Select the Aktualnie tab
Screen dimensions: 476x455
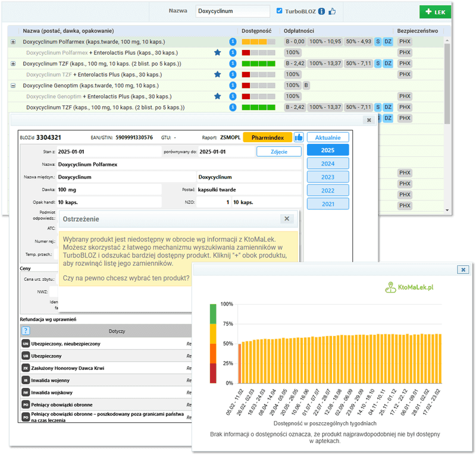328,137
